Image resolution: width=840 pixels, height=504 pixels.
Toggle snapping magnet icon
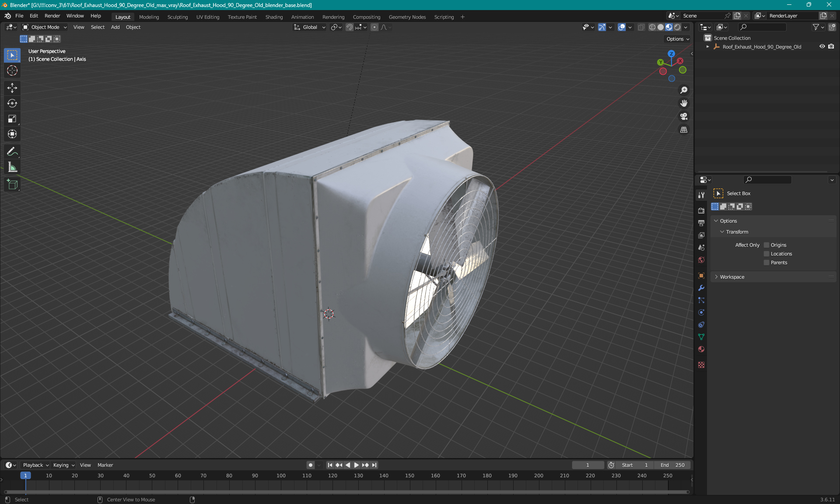pos(349,27)
